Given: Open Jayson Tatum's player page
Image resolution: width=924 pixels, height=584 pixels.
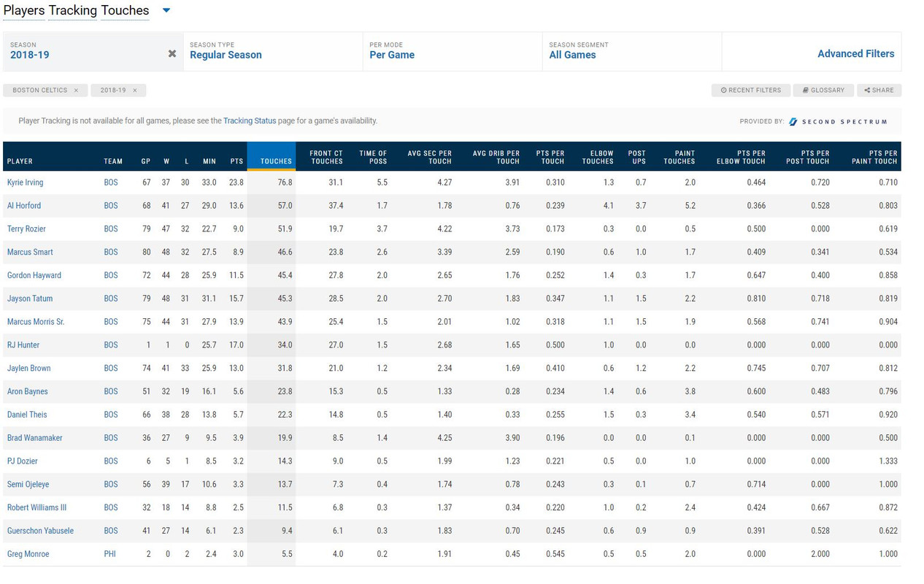Looking at the screenshot, I should (30, 299).
